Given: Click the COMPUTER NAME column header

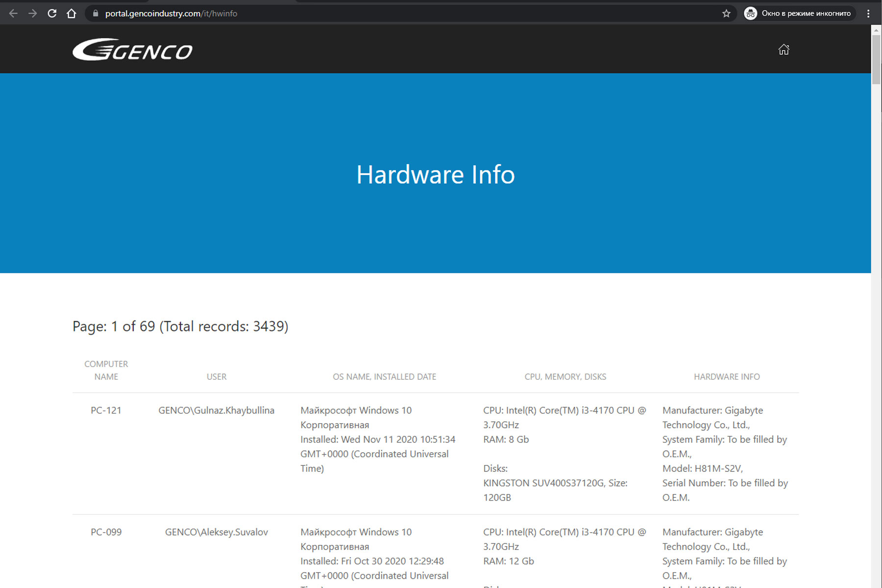Looking at the screenshot, I should tap(106, 370).
